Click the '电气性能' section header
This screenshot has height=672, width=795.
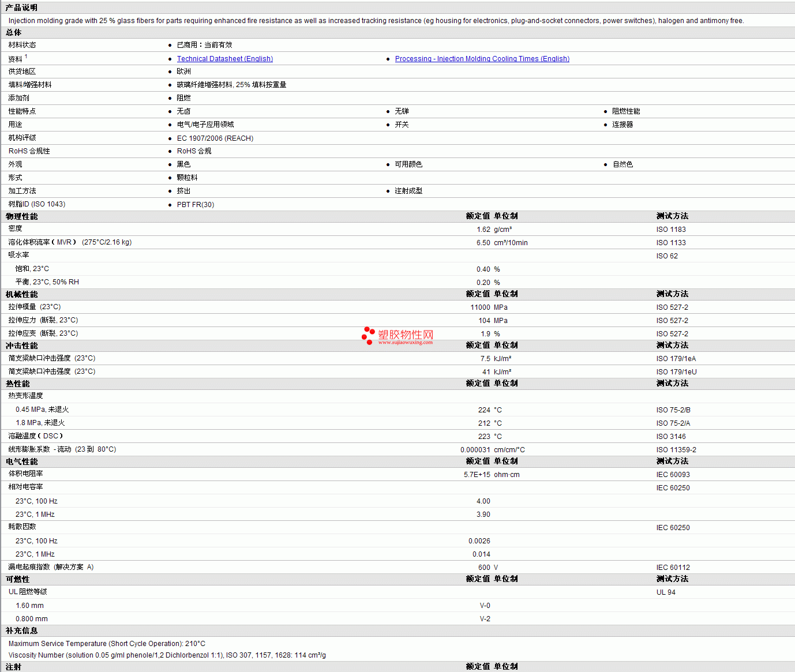pos(22,461)
